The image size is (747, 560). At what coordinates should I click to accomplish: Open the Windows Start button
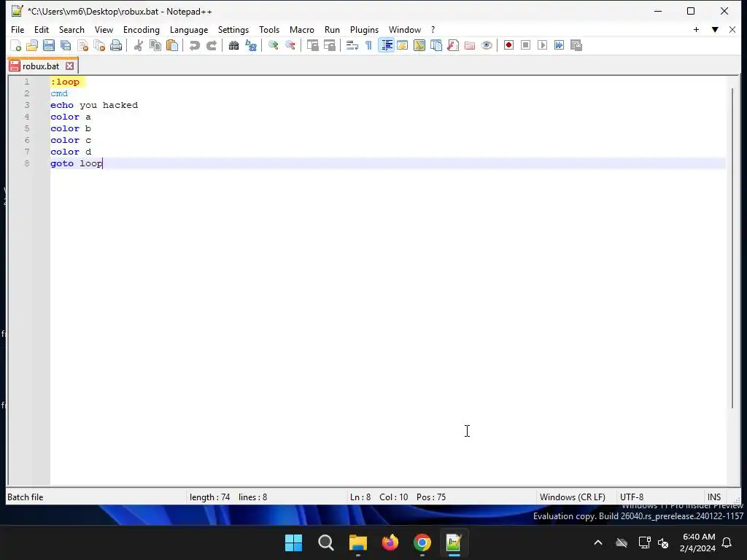[293, 542]
